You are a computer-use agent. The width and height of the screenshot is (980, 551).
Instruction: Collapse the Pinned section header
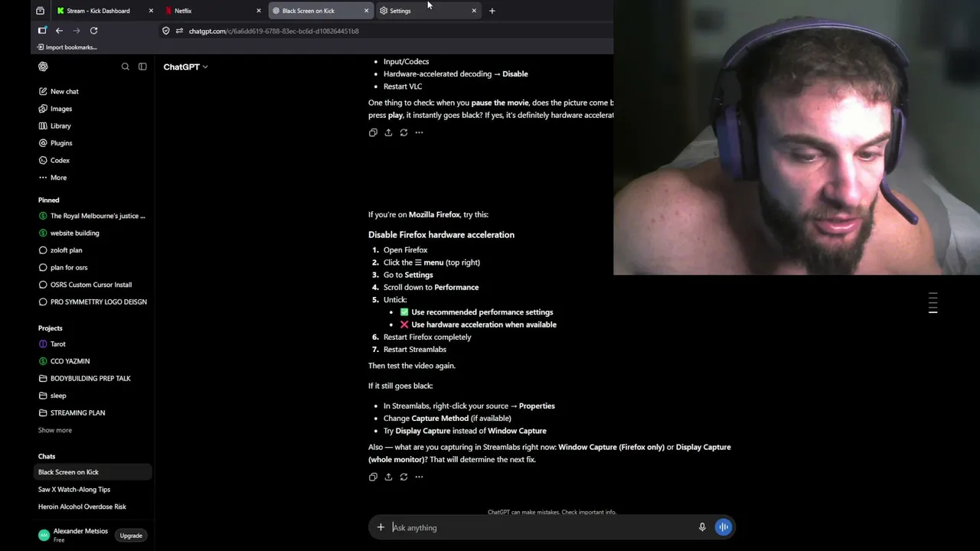(48, 200)
